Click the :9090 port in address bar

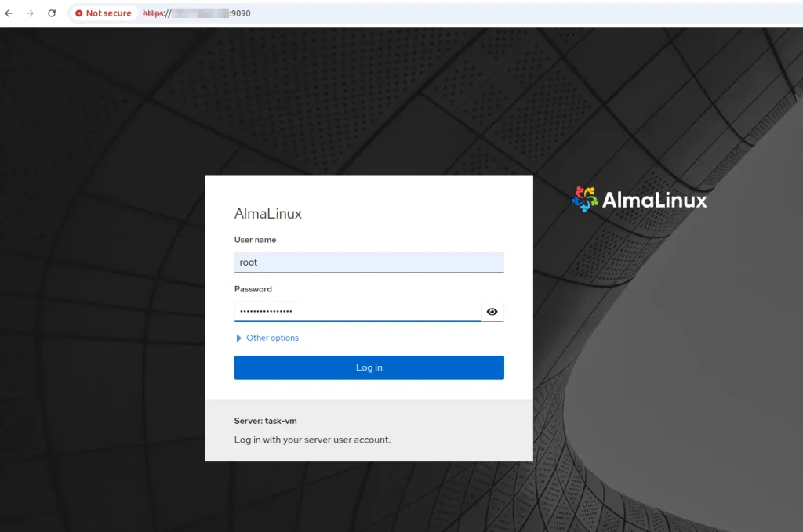pos(240,13)
